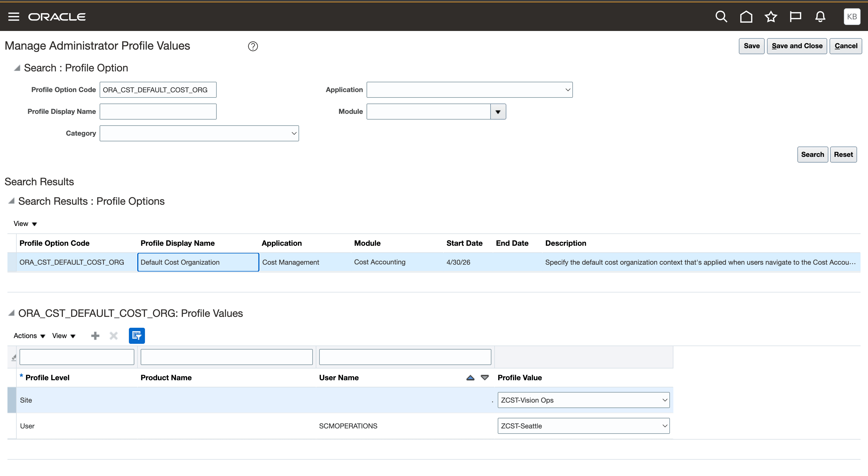Click the Profile Level filter box
868x476 pixels.
pyautogui.click(x=77, y=357)
